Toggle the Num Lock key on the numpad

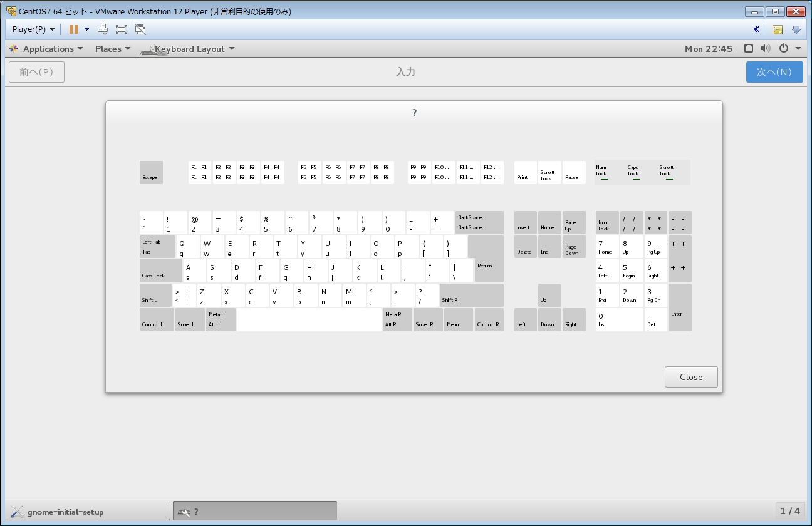(606, 223)
